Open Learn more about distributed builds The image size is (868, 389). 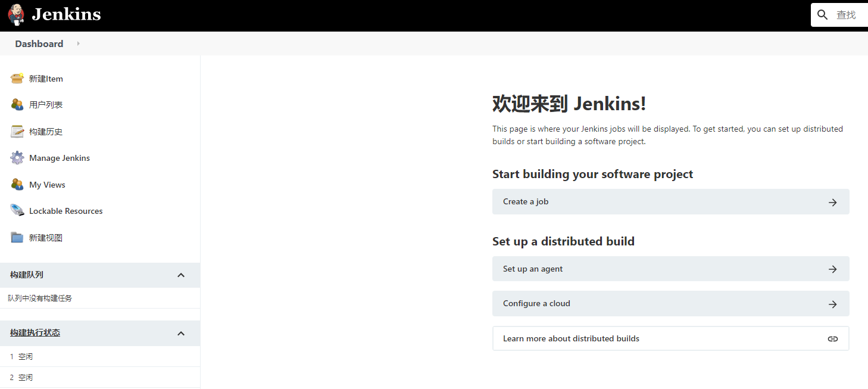(671, 338)
